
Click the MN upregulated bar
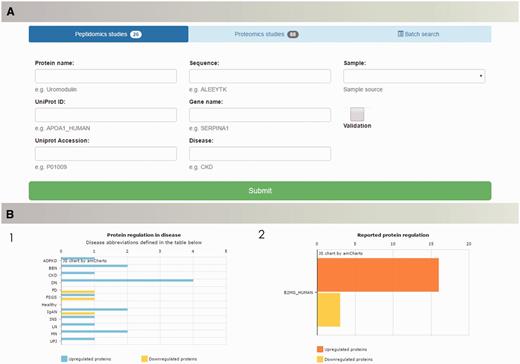94,331
